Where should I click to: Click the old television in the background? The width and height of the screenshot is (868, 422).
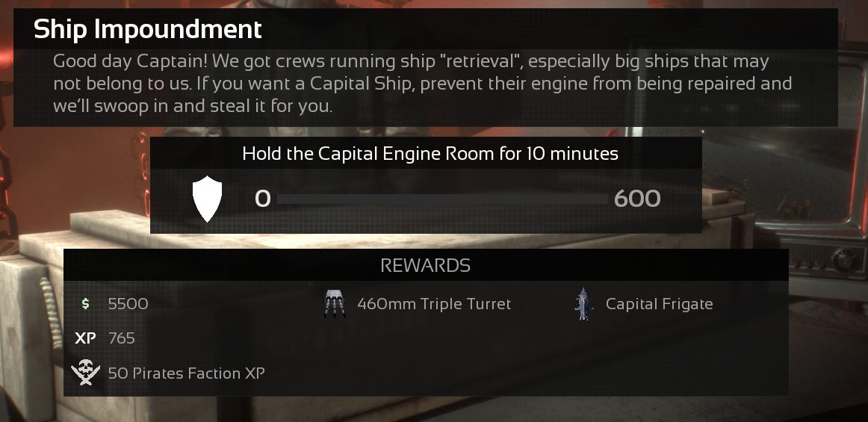tap(829, 224)
